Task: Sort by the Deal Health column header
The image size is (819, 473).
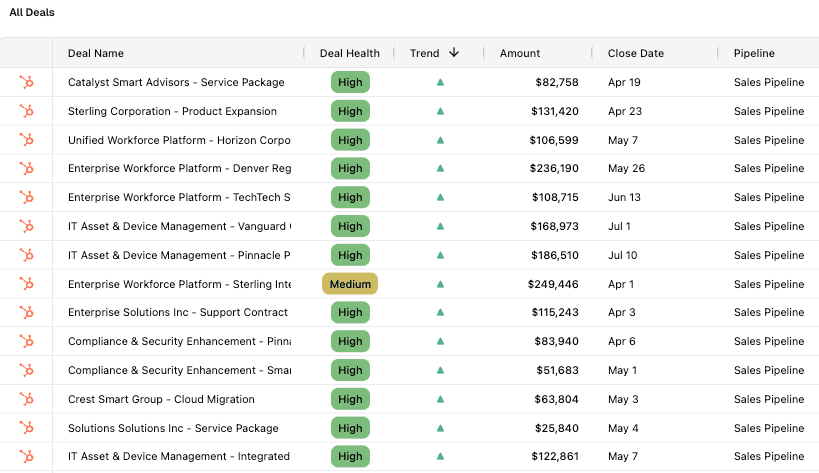Action: 349,53
